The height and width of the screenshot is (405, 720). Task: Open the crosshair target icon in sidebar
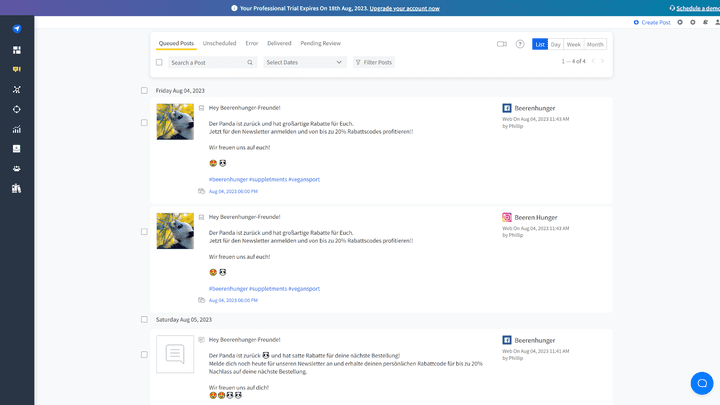(17, 109)
